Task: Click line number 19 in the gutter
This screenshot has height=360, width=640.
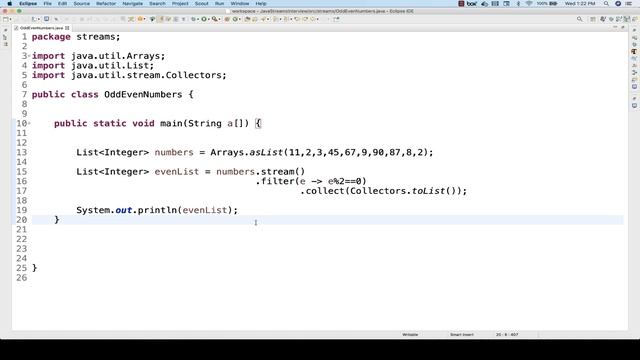Action: click(x=22, y=210)
